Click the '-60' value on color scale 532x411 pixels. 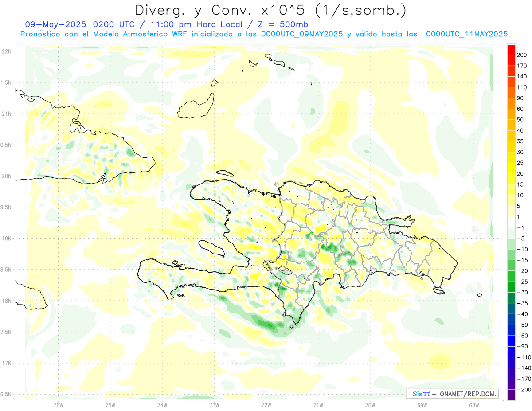(523, 336)
